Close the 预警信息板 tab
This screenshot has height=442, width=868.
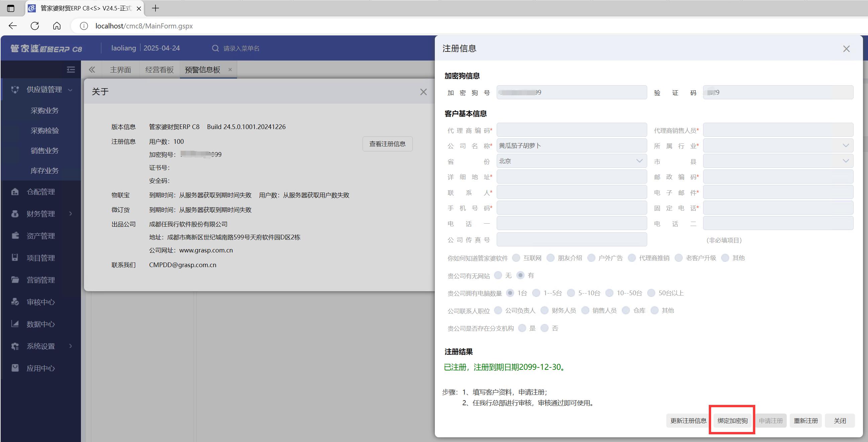click(x=230, y=70)
